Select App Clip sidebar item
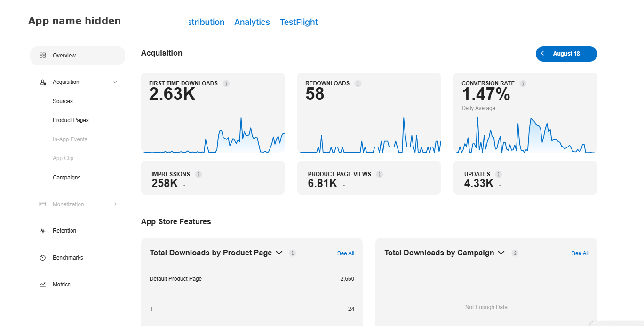Viewport: 644px width, 326px height. click(x=63, y=158)
